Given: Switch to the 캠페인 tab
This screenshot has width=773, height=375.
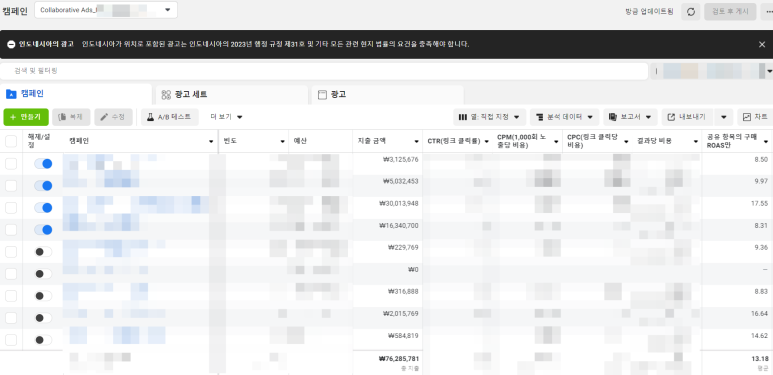Looking at the screenshot, I should pyautogui.click(x=76, y=94).
